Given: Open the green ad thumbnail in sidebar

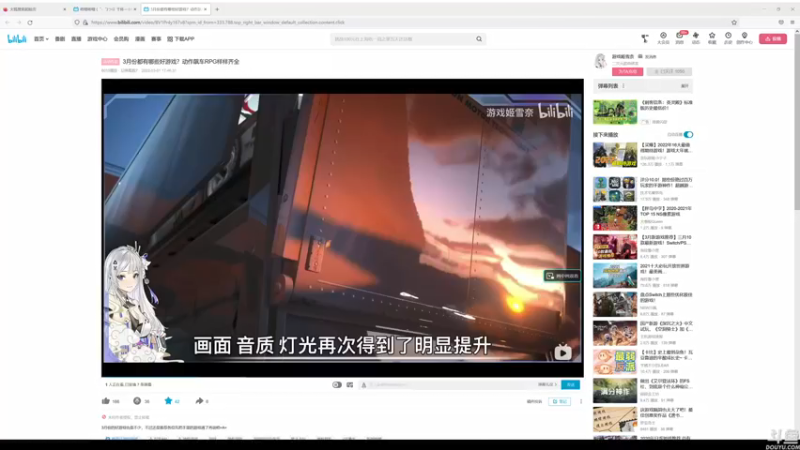Looking at the screenshot, I should (x=615, y=112).
